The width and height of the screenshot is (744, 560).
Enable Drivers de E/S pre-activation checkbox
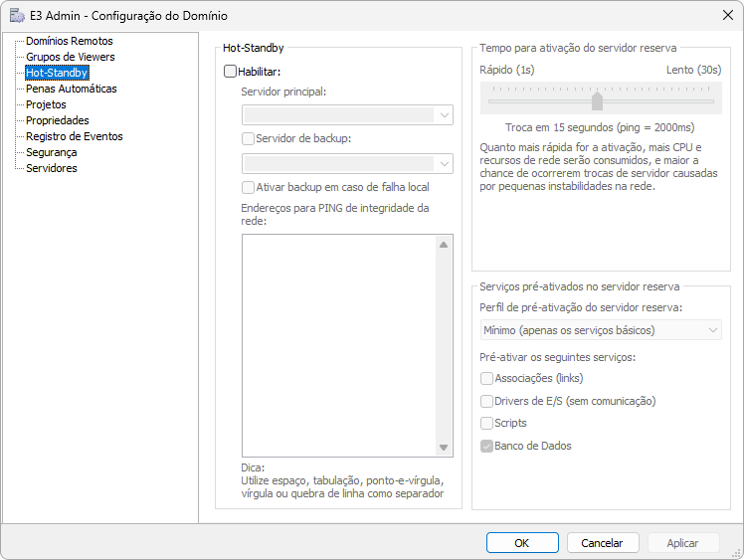486,401
